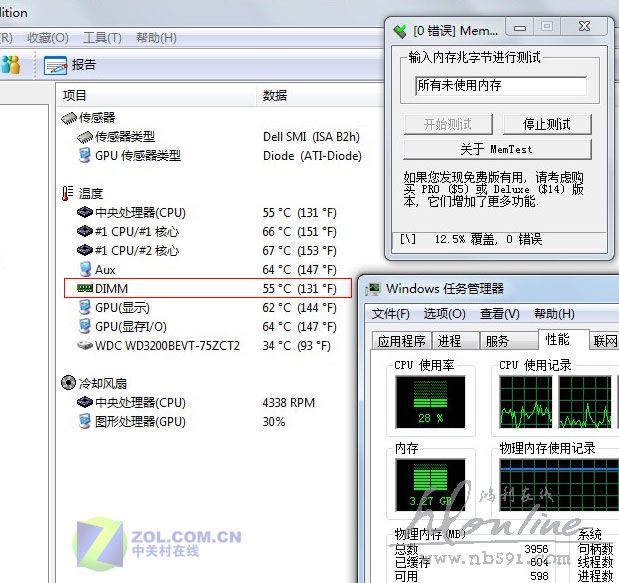
Task: Click the 30% GPU fan value
Action: [x=274, y=422]
